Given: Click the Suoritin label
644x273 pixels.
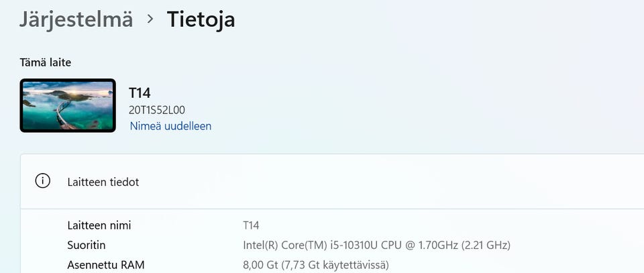Looking at the screenshot, I should tap(87, 245).
